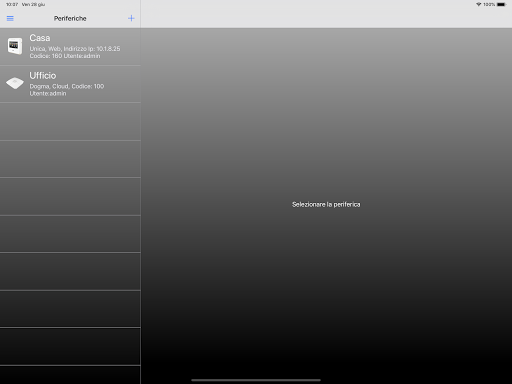Open the hamburger side menu
This screenshot has width=512, height=384.
pos(10,18)
